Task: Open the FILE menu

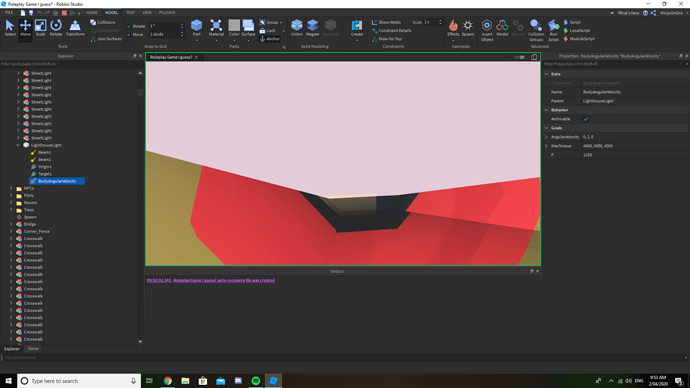Action: [9, 13]
